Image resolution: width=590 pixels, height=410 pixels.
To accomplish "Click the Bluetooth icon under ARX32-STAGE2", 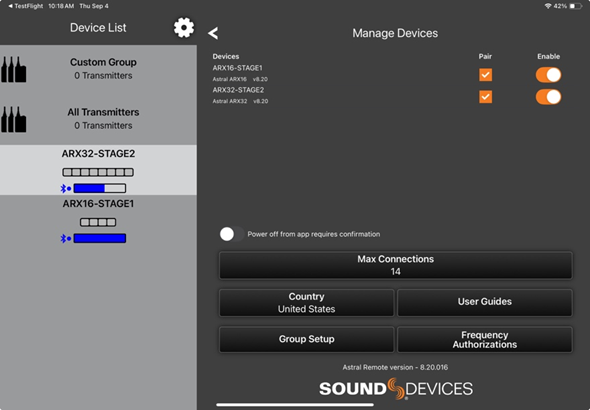I will point(65,188).
